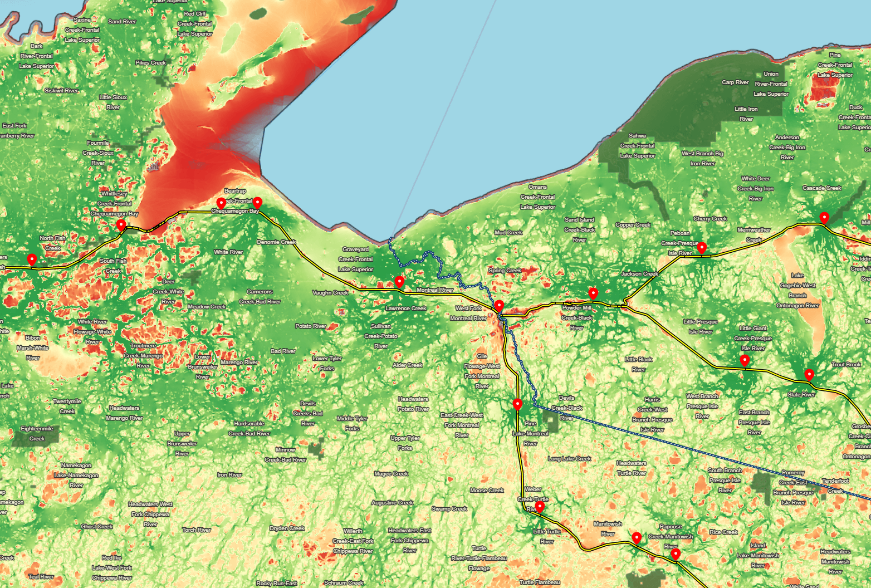
Task: Select the red pin left of Papoose Creek-Manitowish label
Action: 637,538
